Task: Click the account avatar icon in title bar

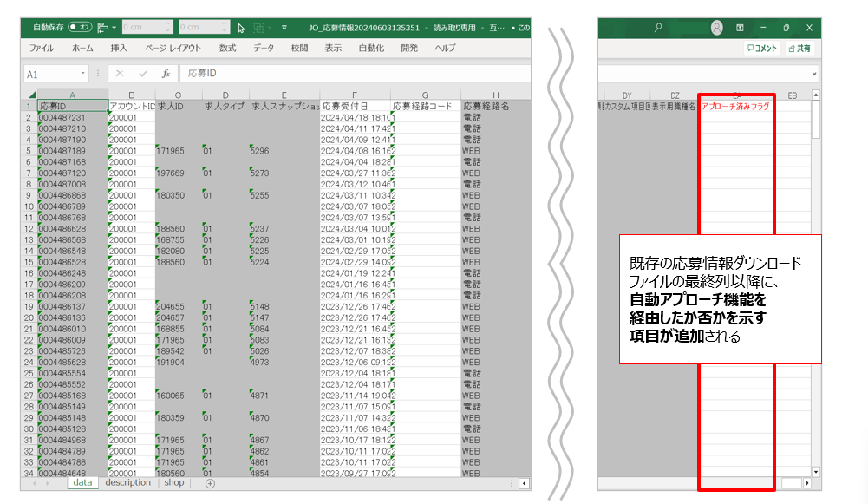Action: click(x=717, y=27)
